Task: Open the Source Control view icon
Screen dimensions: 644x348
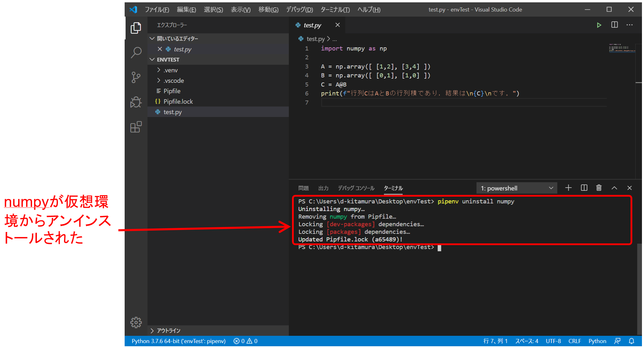Action: (136, 77)
